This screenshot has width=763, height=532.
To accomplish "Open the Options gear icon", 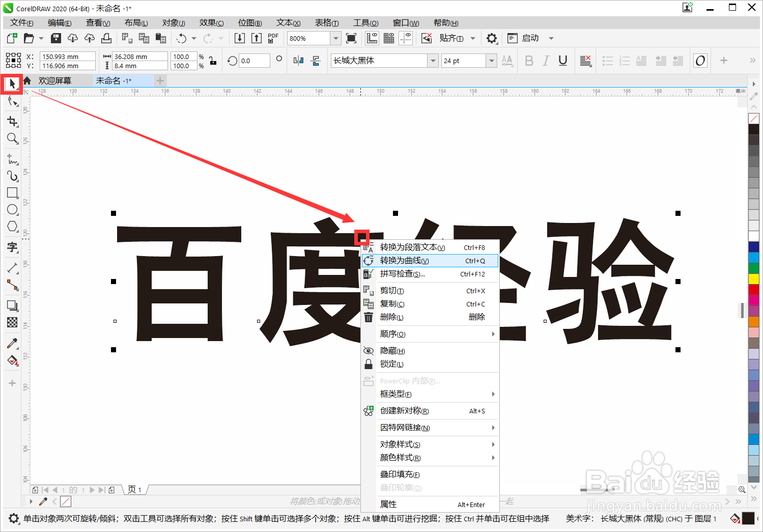I will (x=492, y=38).
